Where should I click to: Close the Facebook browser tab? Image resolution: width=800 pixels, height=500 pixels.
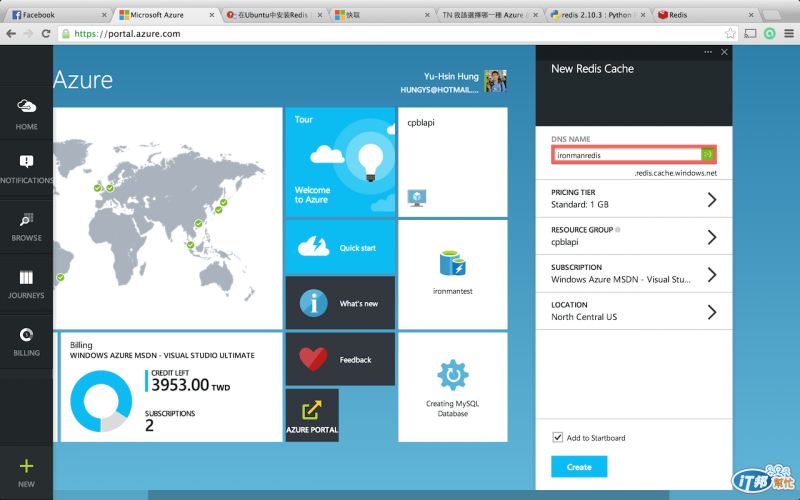104,15
